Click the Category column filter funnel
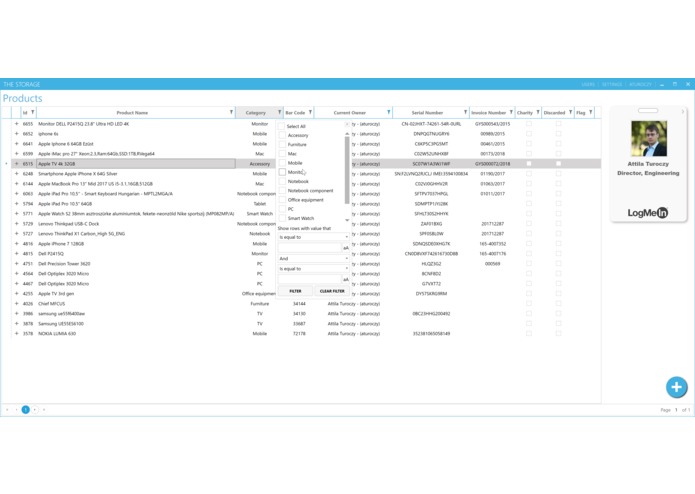 279,113
